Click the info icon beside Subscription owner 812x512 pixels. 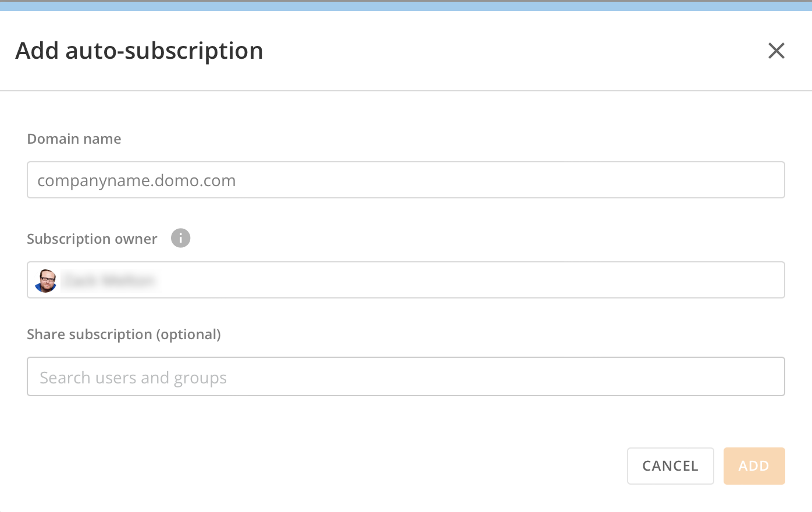tap(180, 237)
